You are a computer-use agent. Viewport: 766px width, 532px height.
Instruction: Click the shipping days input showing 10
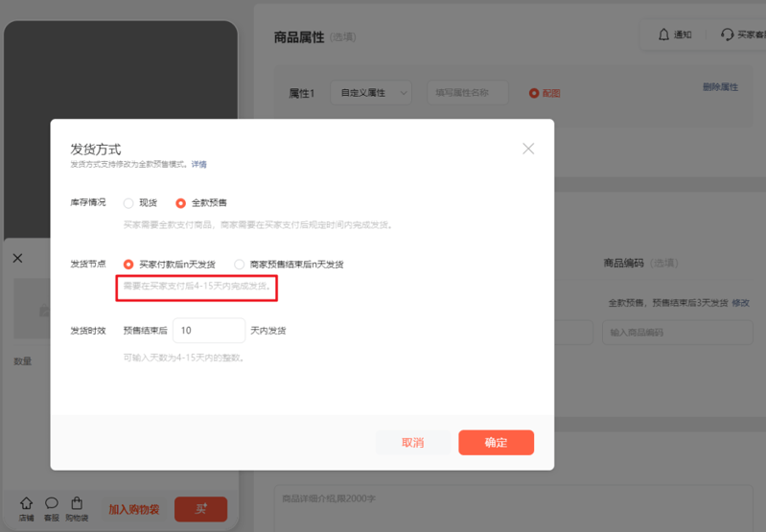(x=208, y=331)
